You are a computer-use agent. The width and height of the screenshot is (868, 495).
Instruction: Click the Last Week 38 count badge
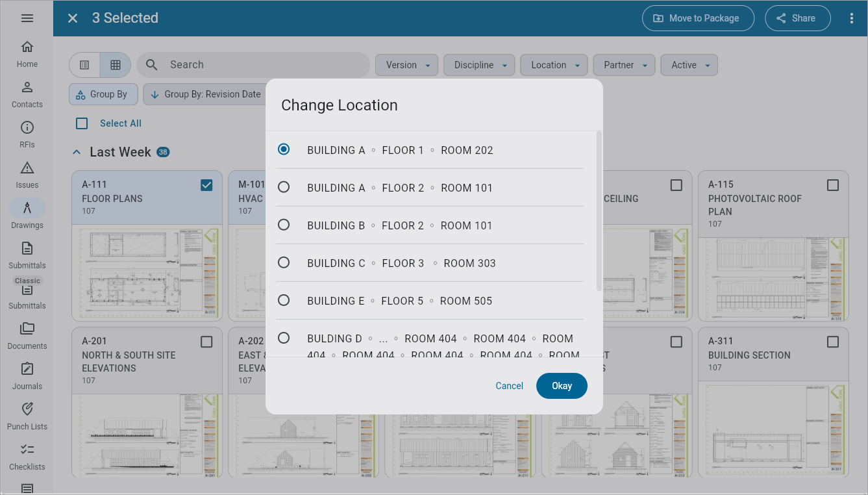(x=163, y=152)
